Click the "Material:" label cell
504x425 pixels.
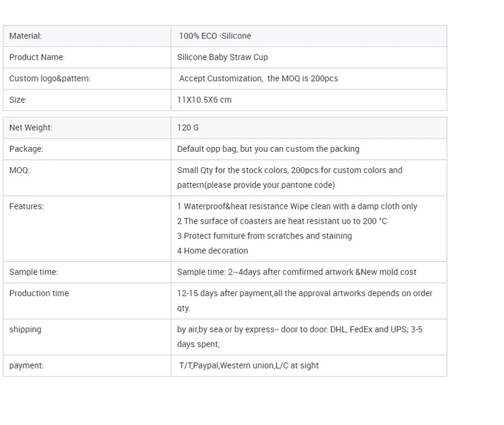coord(26,36)
